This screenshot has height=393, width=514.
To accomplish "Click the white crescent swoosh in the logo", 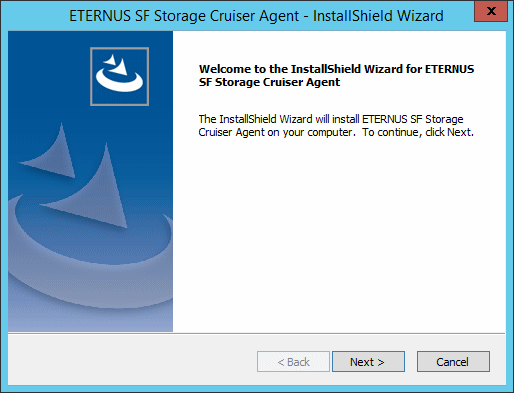I will coord(119,83).
